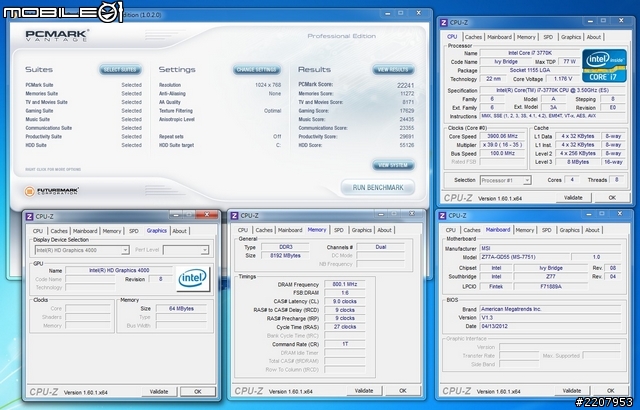The height and width of the screenshot is (410, 640).
Task: Click GPU Name field Intel HD Graphics 4000
Action: 119,270
